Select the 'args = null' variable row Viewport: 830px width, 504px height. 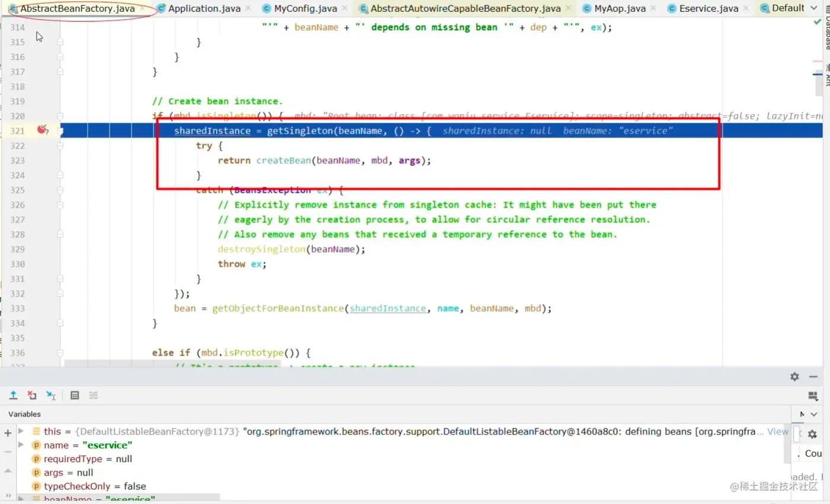coord(403,473)
